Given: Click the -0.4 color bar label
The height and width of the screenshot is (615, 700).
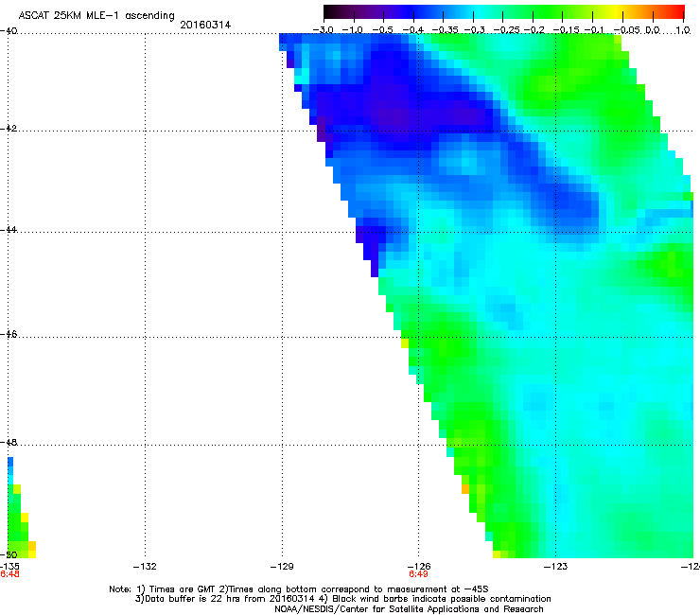Looking at the screenshot, I should point(413,30).
